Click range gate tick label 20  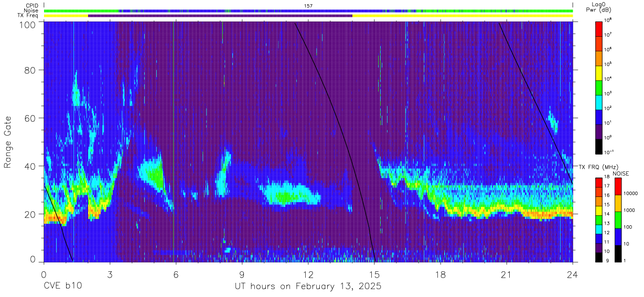click(30, 214)
